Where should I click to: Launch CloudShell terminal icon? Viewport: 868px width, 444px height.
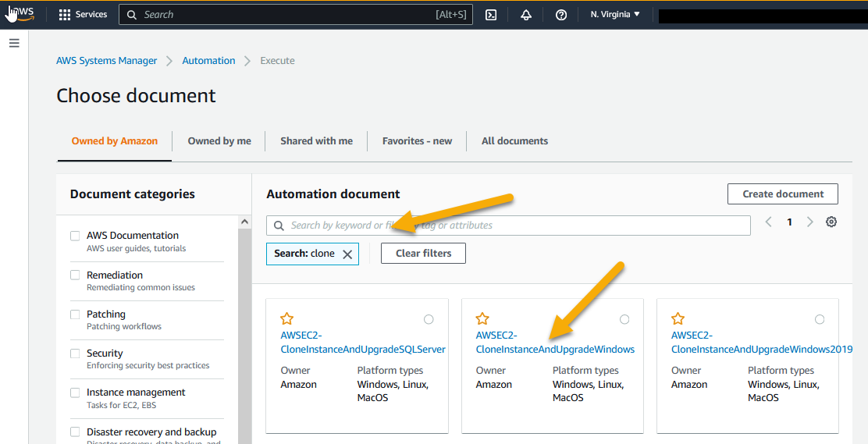pos(491,15)
